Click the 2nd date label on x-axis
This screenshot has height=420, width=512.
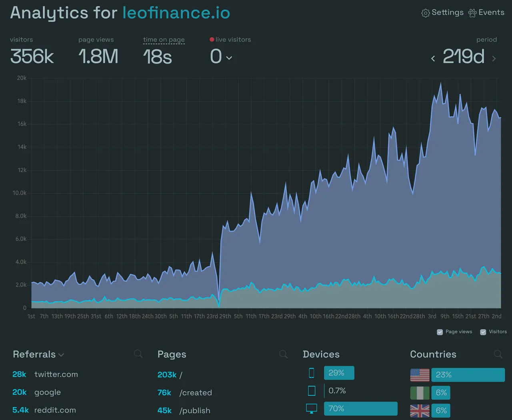(496, 316)
